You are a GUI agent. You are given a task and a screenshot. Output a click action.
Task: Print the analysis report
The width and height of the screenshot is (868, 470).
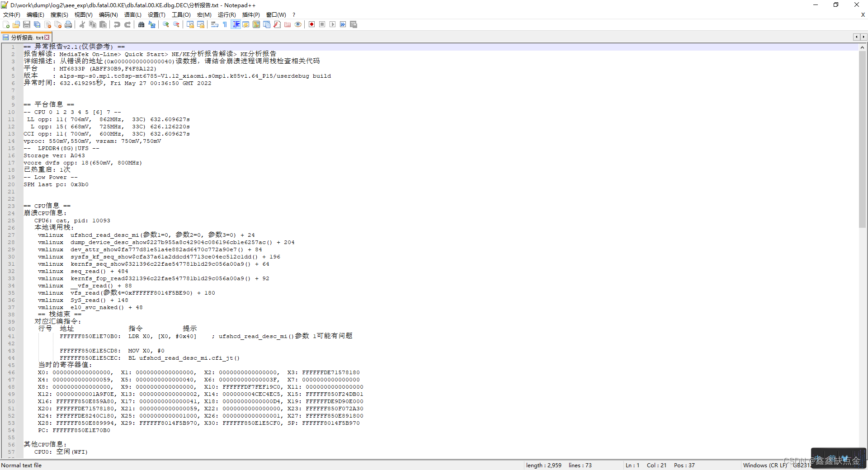pyautogui.click(x=69, y=24)
